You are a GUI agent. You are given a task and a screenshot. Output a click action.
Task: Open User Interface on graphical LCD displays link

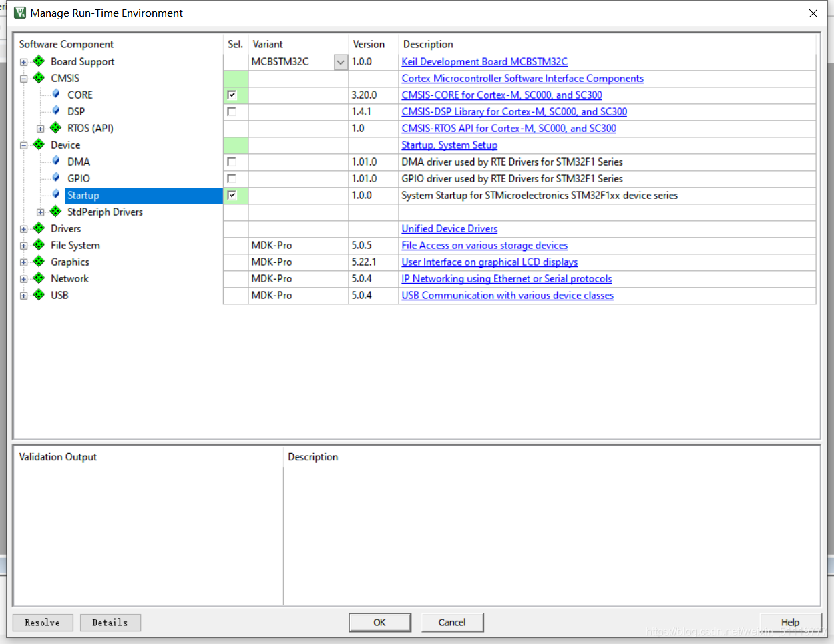[489, 262]
